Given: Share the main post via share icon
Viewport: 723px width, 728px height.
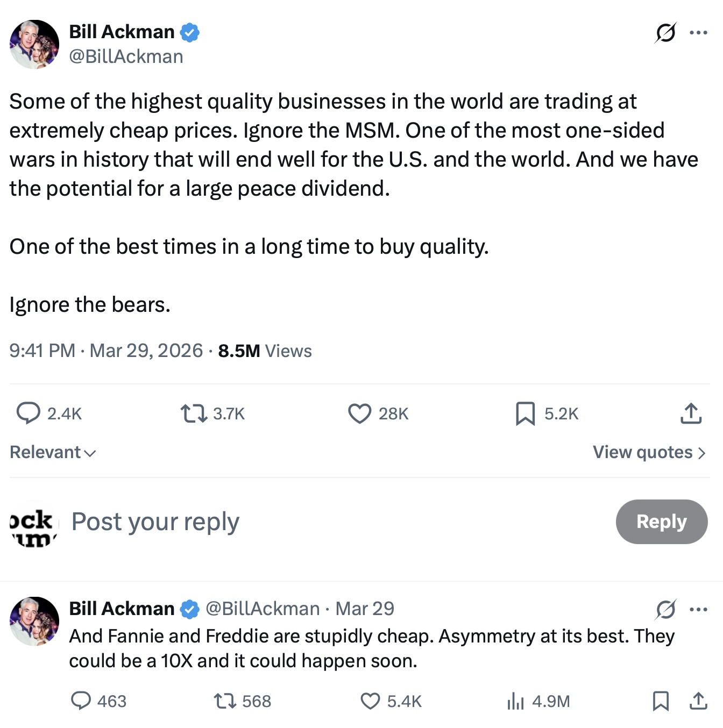Looking at the screenshot, I should 691,413.
